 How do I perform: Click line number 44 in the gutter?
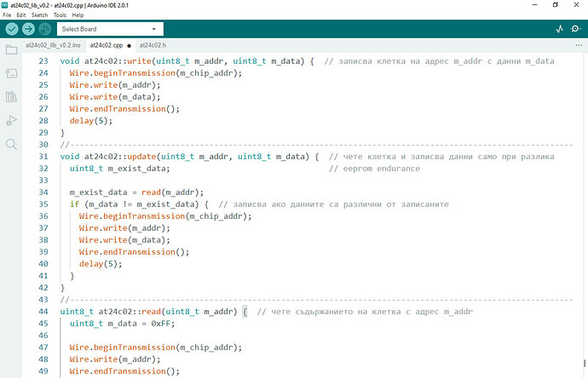41,312
